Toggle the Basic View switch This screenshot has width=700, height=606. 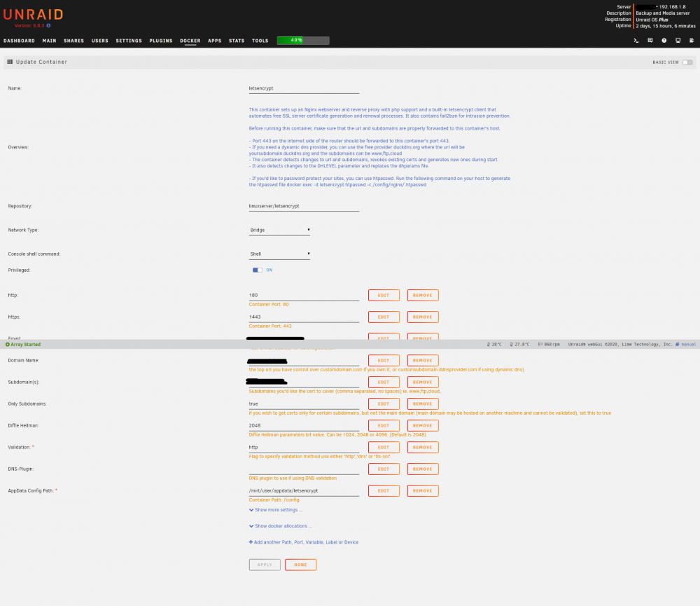tap(687, 62)
